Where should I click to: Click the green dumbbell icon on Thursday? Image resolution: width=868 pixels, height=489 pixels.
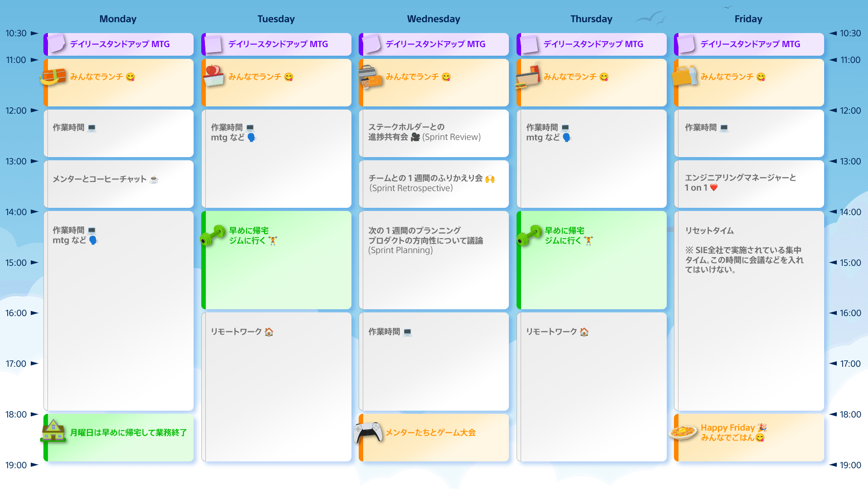[529, 235]
